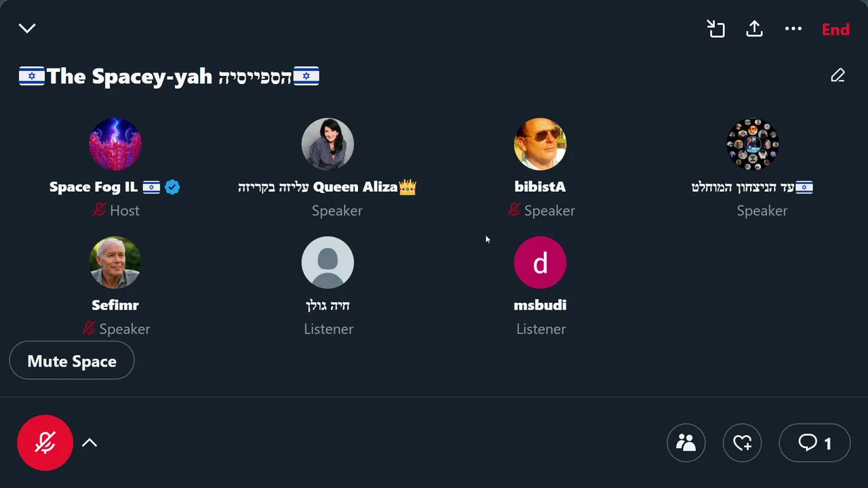
Task: Open Space Fog IL host avatar
Action: 115,144
